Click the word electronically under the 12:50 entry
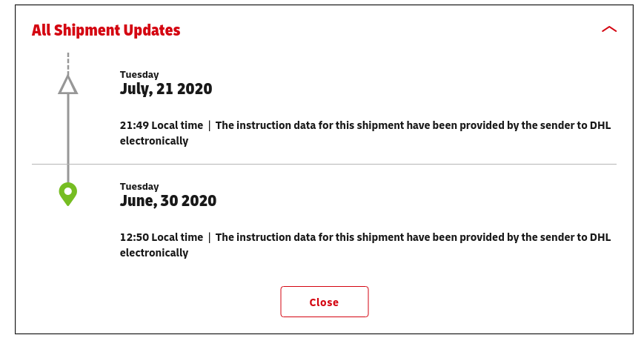 click(154, 253)
